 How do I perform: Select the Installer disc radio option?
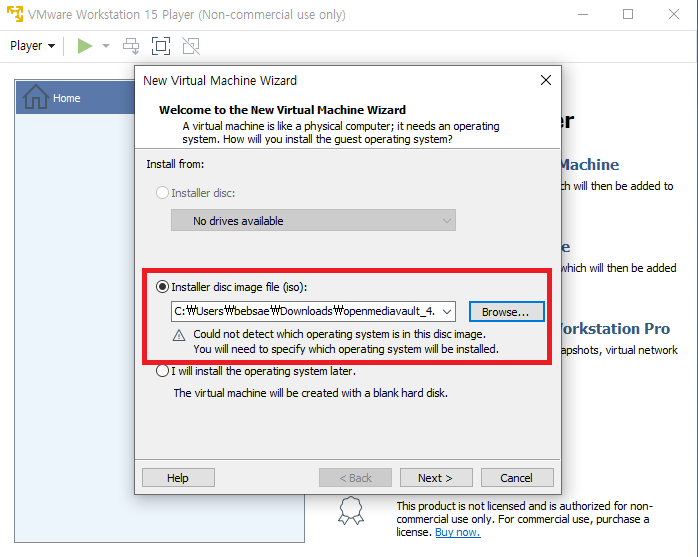[162, 193]
